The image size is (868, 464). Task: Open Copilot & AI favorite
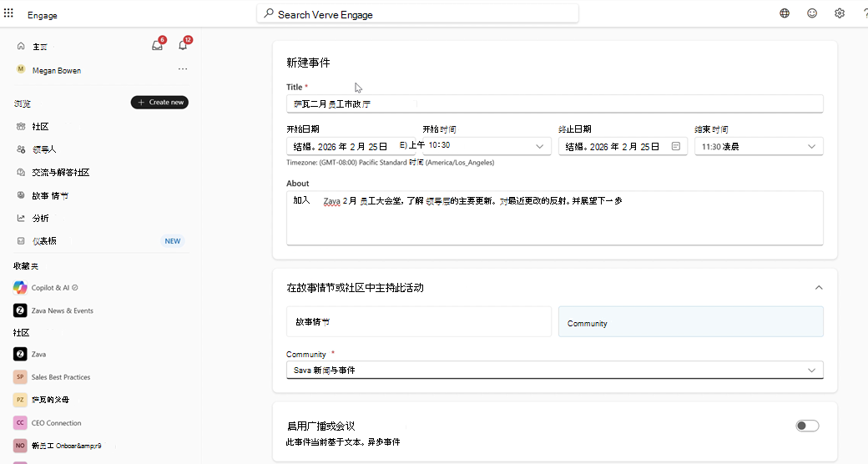pyautogui.click(x=55, y=287)
